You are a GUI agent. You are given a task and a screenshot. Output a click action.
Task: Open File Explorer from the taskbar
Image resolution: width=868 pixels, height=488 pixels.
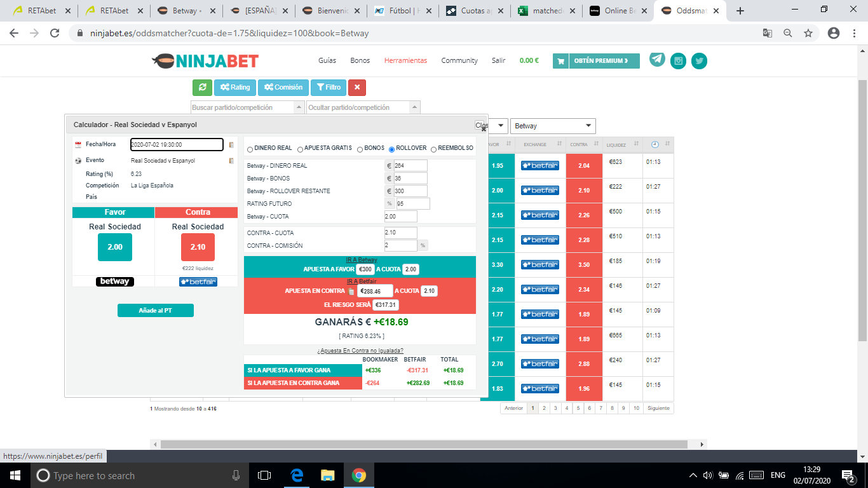click(x=328, y=475)
